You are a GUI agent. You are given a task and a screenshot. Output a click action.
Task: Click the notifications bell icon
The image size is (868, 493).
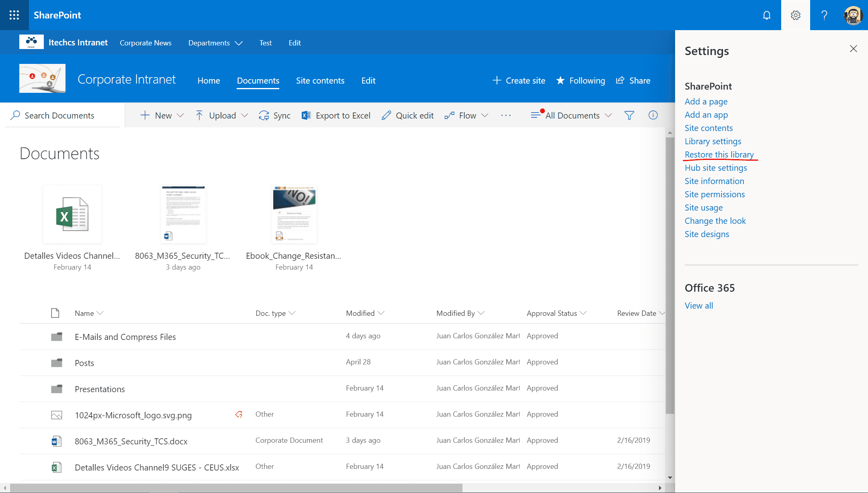coord(767,15)
